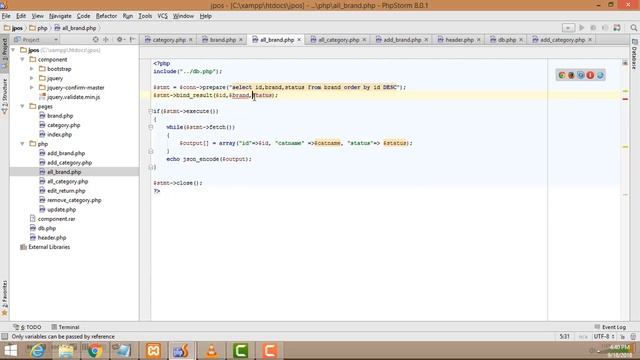Open the File menu

point(6,16)
